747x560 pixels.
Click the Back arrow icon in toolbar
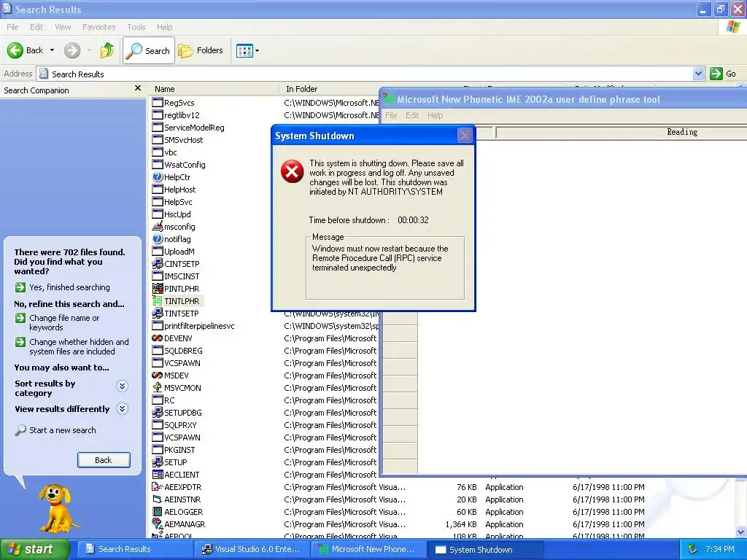coord(15,50)
